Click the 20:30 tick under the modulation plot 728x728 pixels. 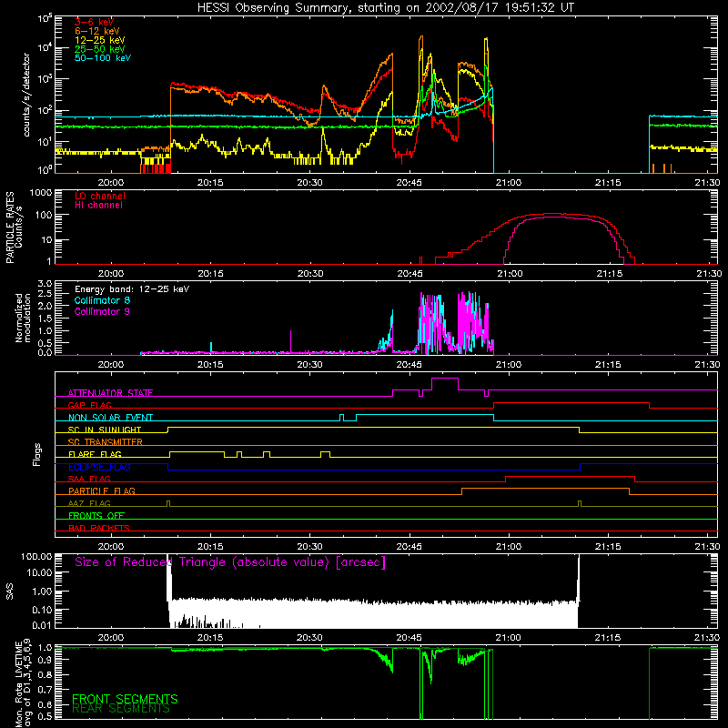309,365
